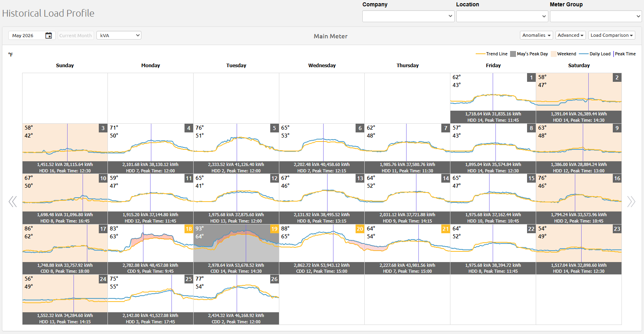Click '1,391.04 kVA 26,389.44 kWh' summary

579,114
